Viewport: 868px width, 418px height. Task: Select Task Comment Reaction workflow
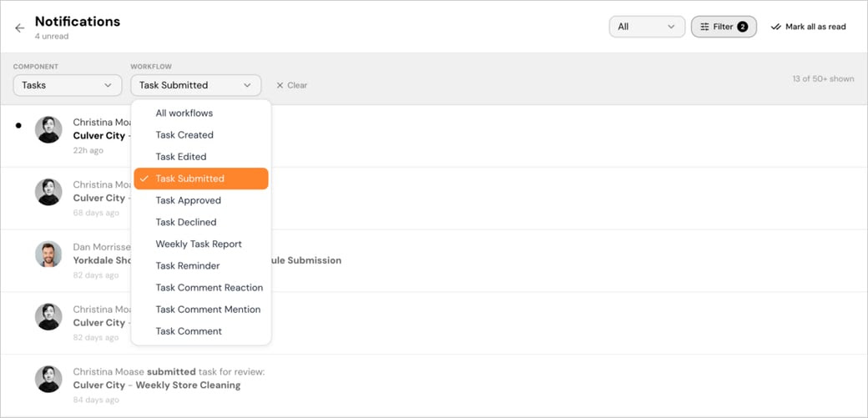201,287
